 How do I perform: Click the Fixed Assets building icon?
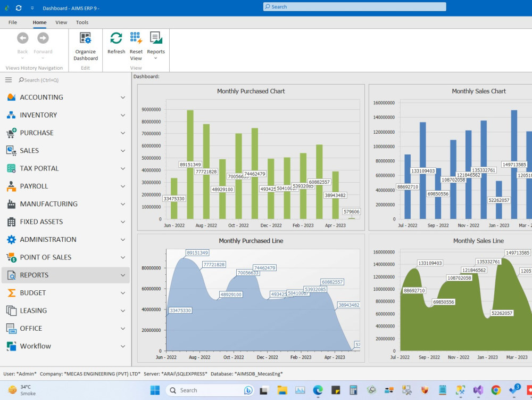click(11, 222)
